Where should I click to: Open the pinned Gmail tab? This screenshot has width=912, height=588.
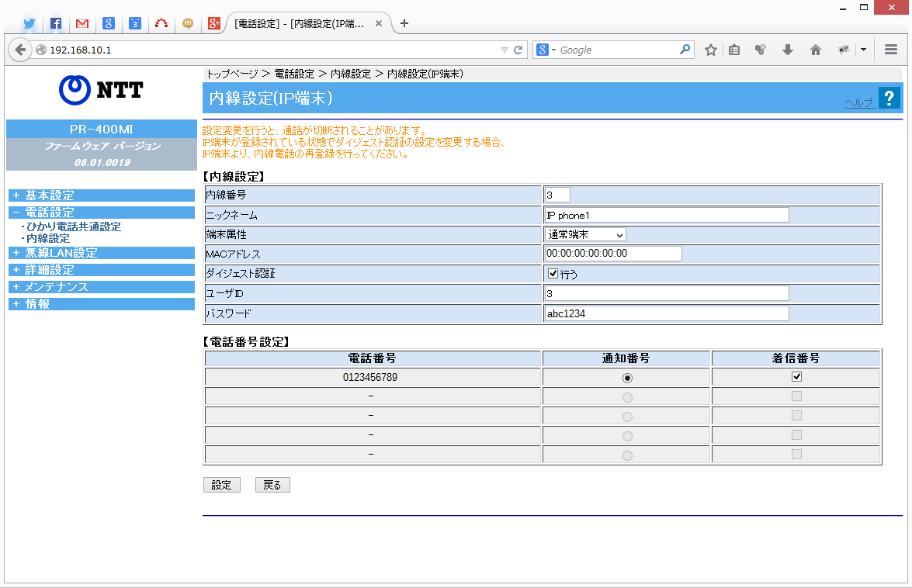pyautogui.click(x=82, y=23)
